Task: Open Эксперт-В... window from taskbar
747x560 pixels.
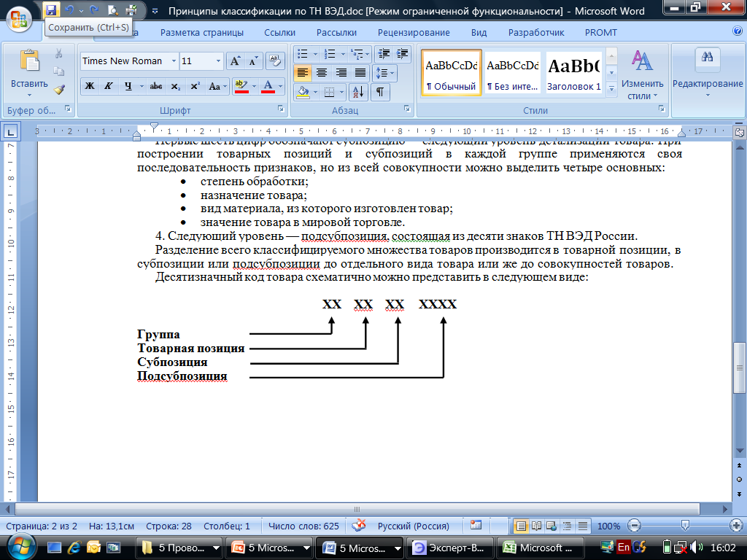Action: 451,548
